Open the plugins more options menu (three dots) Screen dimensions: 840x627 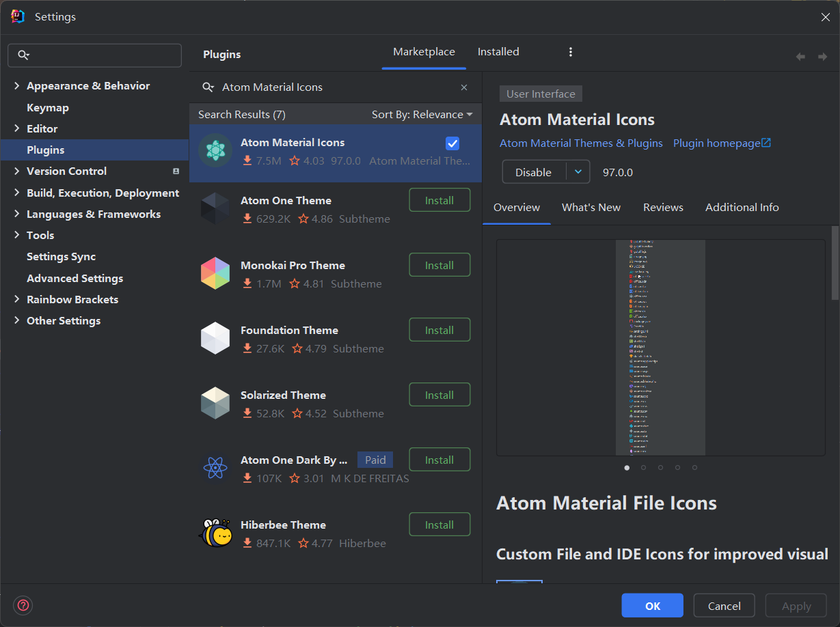click(571, 52)
